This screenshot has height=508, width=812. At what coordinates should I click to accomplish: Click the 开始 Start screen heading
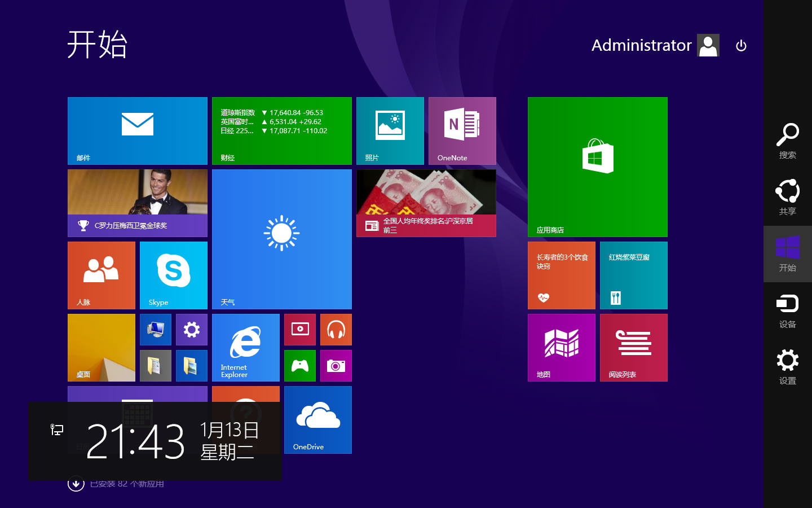[98, 45]
